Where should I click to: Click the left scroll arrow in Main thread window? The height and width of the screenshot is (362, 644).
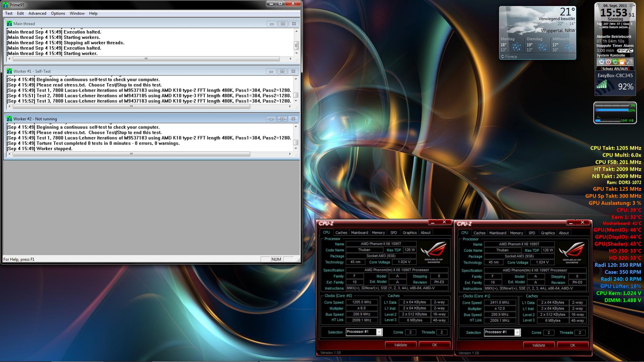(x=9, y=59)
